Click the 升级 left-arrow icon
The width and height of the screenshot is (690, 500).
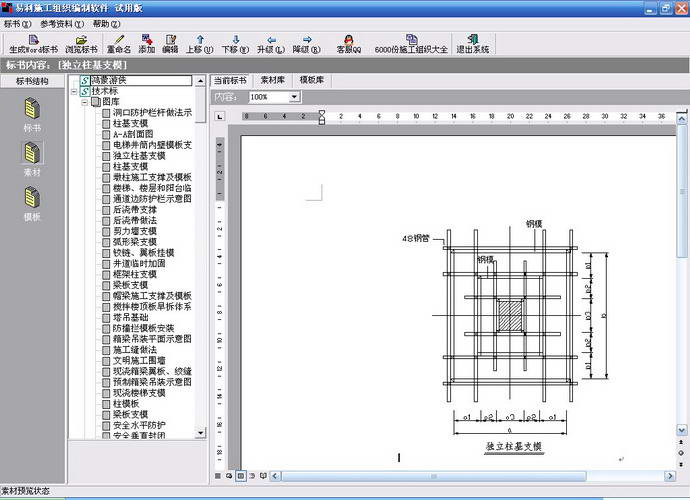pyautogui.click(x=271, y=44)
